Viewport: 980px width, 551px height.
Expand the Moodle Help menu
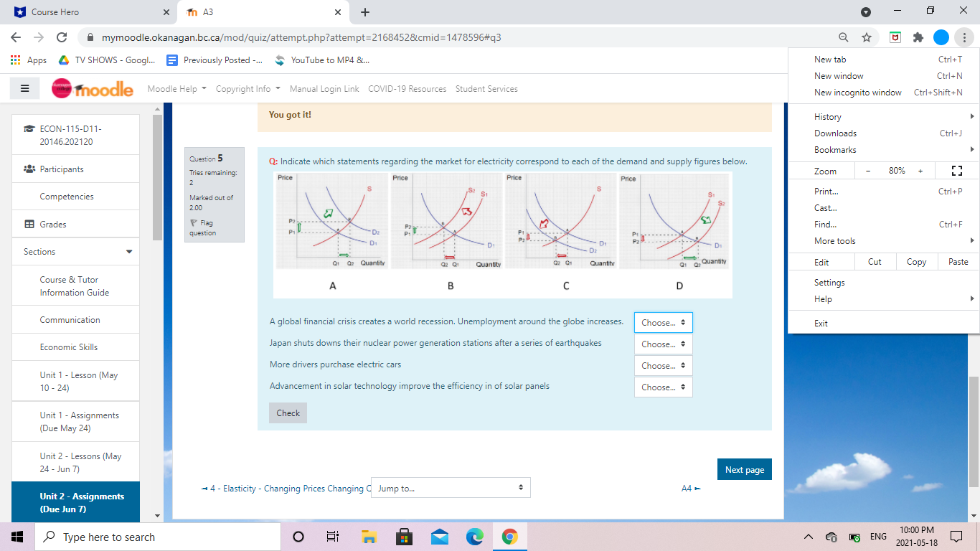click(177, 89)
